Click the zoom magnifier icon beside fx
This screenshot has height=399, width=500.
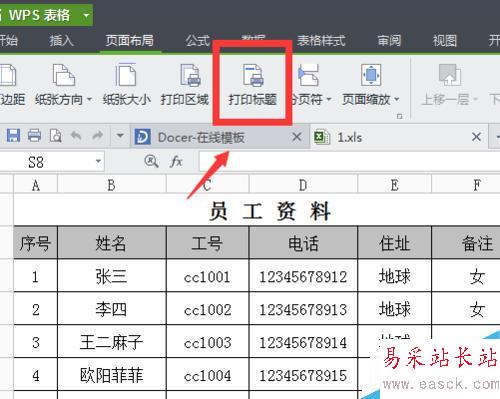click(151, 162)
